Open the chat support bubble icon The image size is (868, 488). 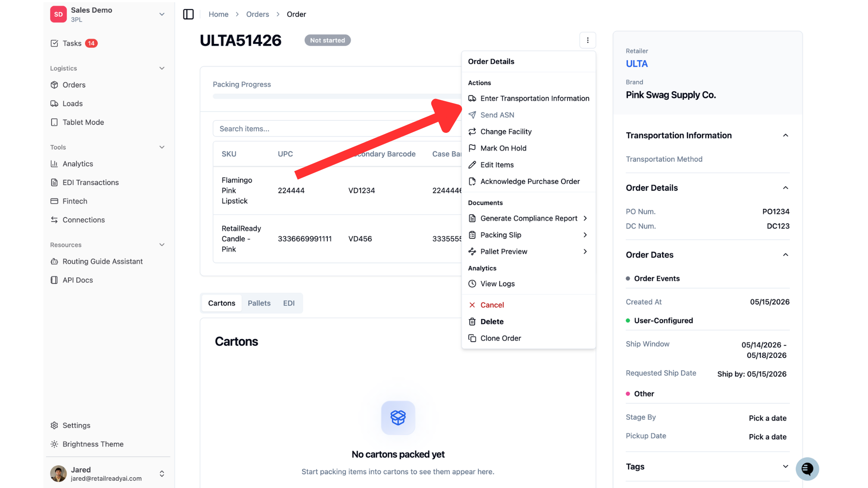(807, 469)
